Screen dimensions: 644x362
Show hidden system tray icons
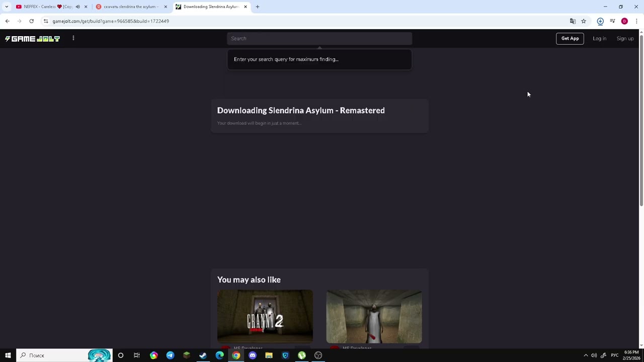coord(586,355)
